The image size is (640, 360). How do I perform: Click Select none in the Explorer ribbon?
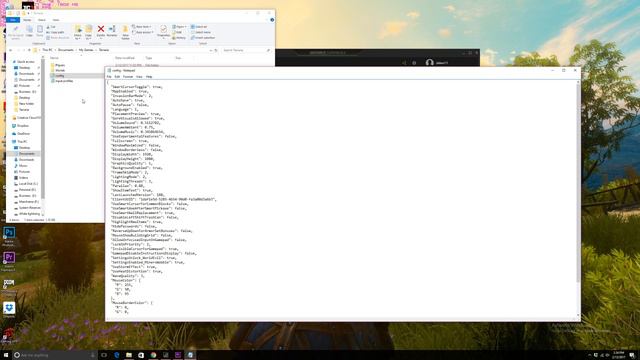tap(201, 32)
